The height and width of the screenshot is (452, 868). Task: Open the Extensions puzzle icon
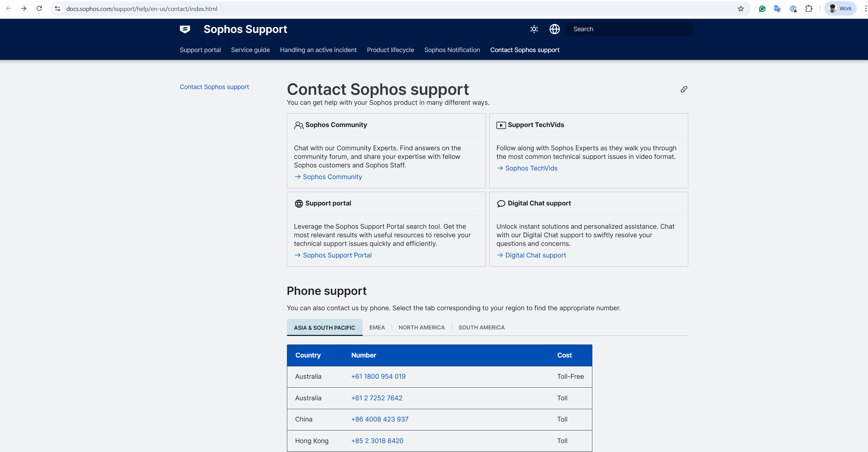(x=809, y=9)
